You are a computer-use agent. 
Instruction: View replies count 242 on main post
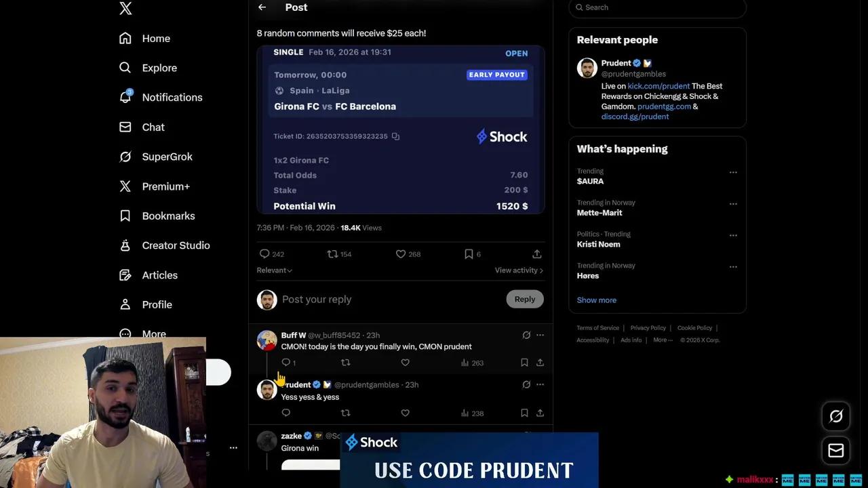pos(271,254)
